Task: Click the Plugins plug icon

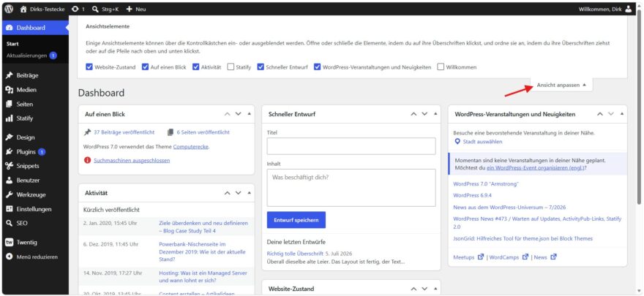Action: coord(10,152)
